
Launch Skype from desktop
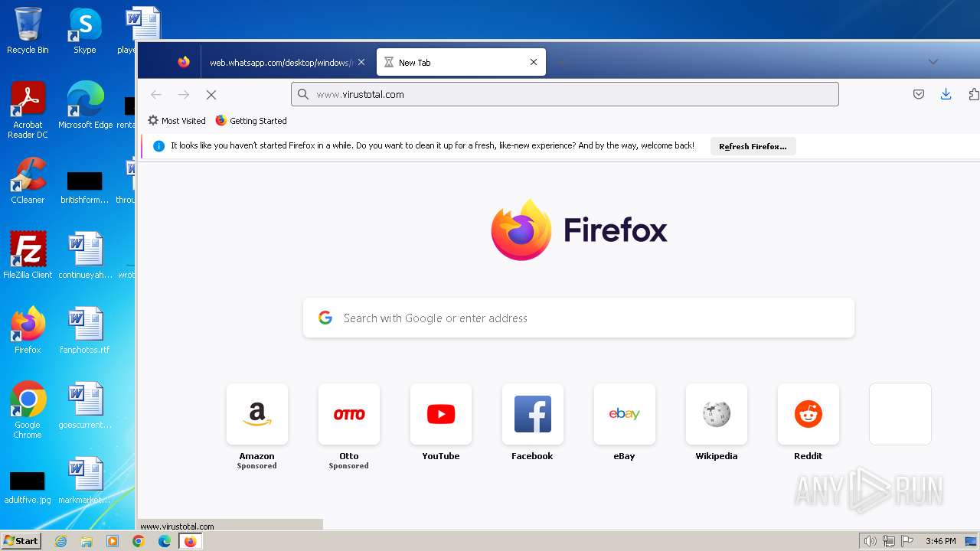point(85,31)
